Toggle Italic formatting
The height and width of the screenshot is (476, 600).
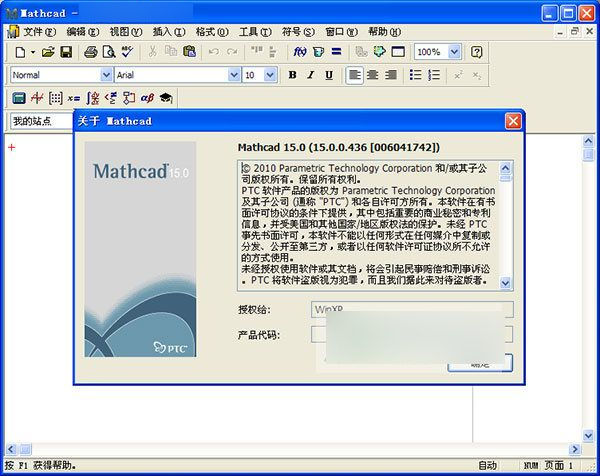click(311, 75)
